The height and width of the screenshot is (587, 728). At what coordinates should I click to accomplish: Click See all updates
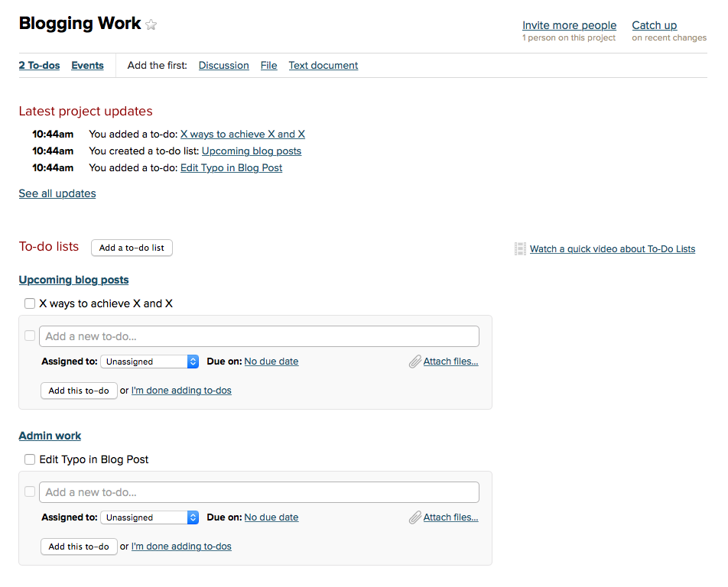pyautogui.click(x=57, y=193)
